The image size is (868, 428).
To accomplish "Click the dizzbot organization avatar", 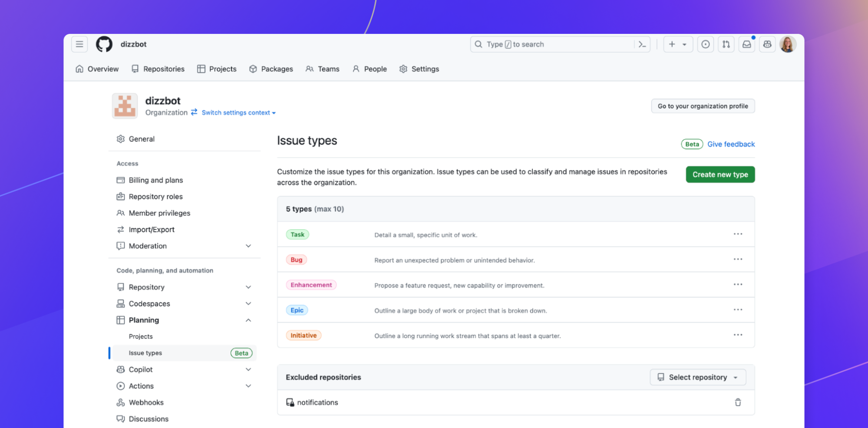I will point(125,105).
